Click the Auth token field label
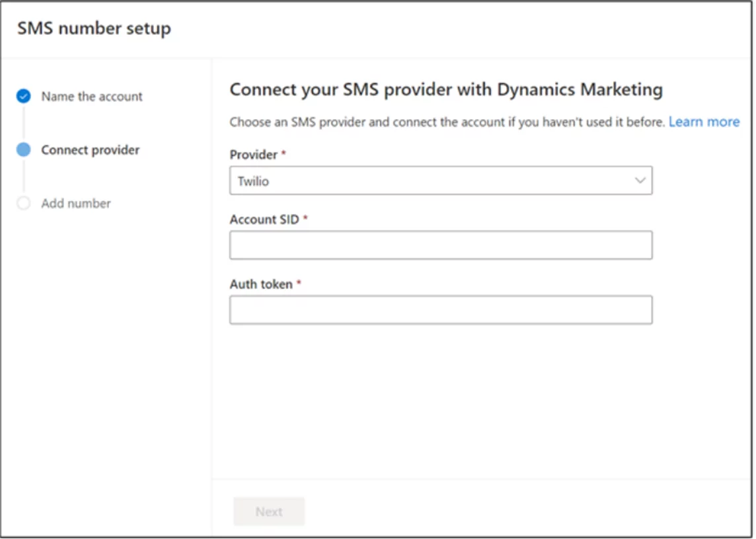 [261, 284]
